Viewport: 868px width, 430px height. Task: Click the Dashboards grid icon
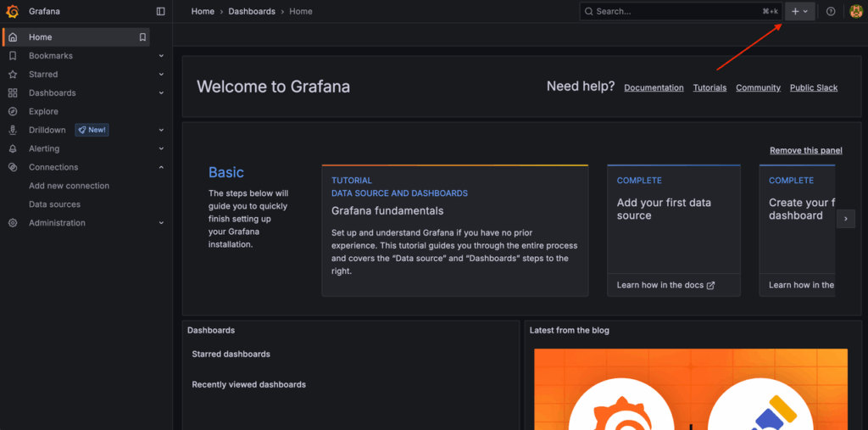13,93
